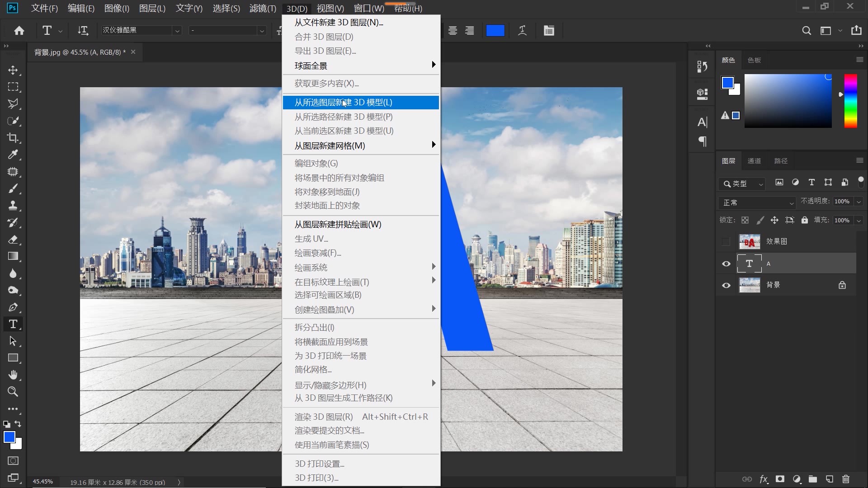Select the Clone Stamp tool
This screenshot has height=488, width=868.
pos(13,206)
